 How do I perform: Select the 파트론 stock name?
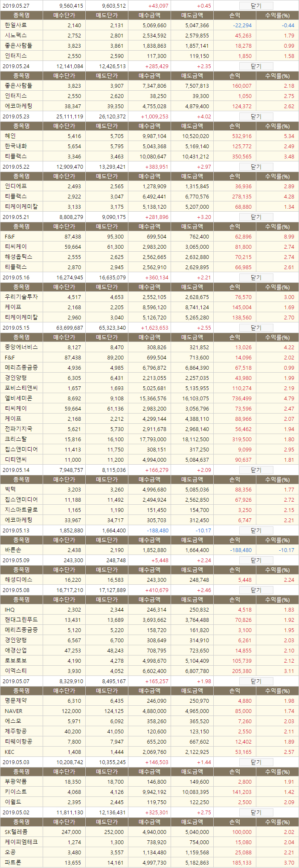[13, 862]
